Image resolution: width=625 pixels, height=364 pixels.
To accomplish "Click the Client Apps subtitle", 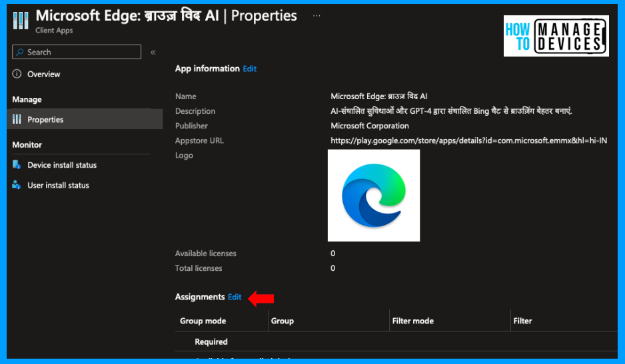I will pos(54,30).
